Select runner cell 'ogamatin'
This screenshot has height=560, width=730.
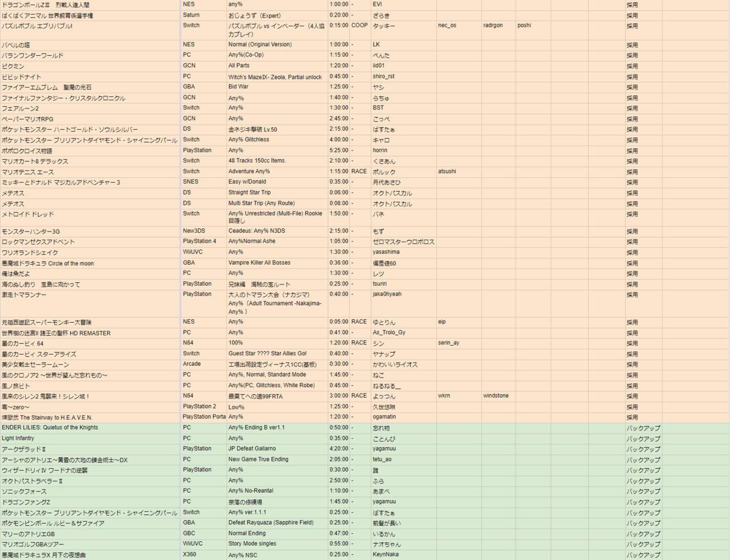point(403,417)
